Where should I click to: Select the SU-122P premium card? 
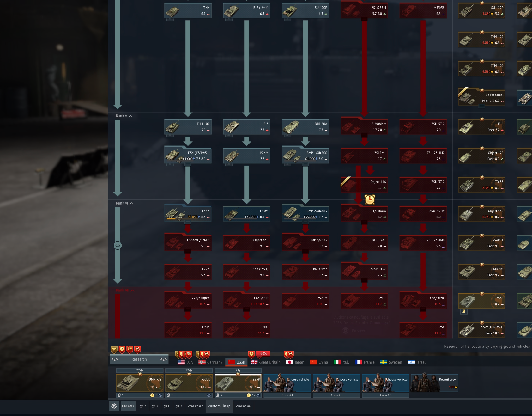[482, 10]
